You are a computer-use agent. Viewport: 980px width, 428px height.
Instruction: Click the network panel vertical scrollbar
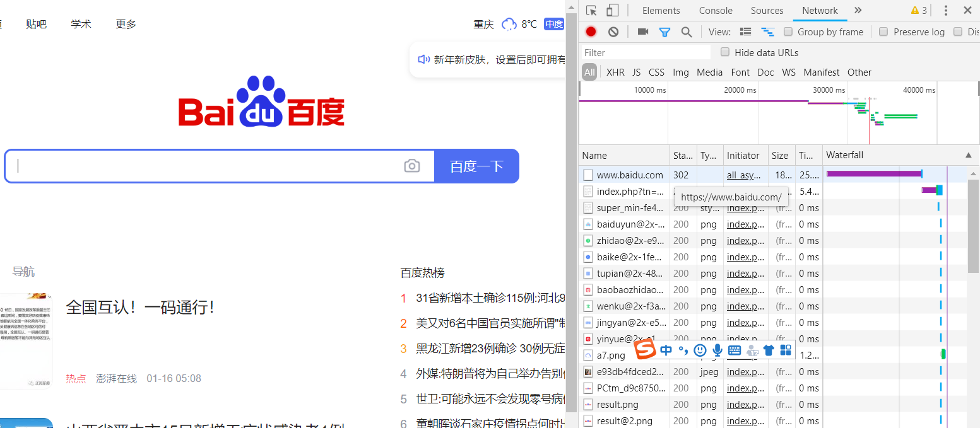pos(973,226)
